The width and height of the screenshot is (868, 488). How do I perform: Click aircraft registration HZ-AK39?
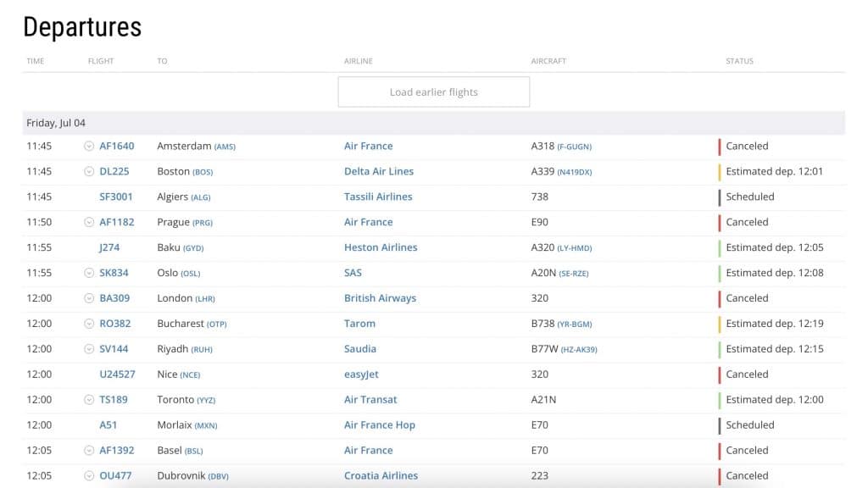(x=578, y=350)
